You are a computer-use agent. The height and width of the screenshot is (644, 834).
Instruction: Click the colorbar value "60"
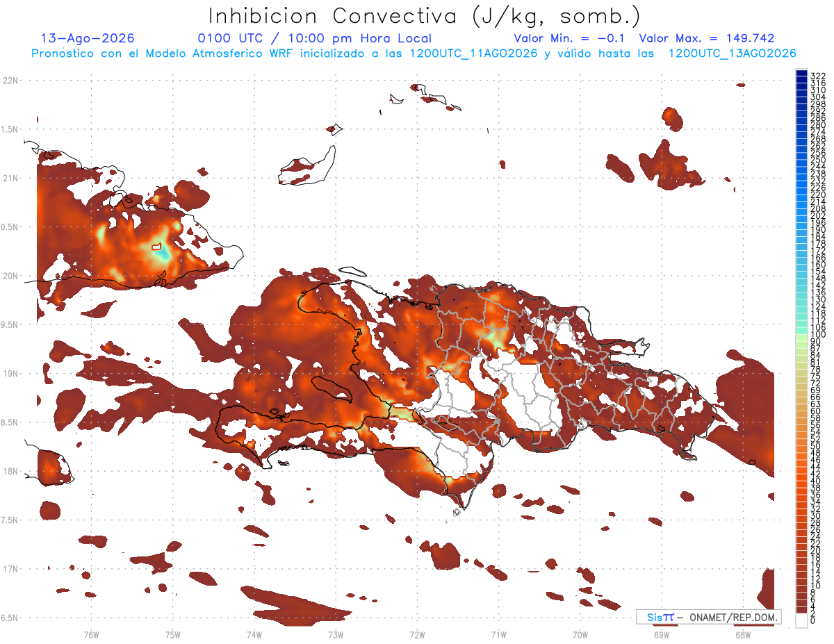pos(815,411)
